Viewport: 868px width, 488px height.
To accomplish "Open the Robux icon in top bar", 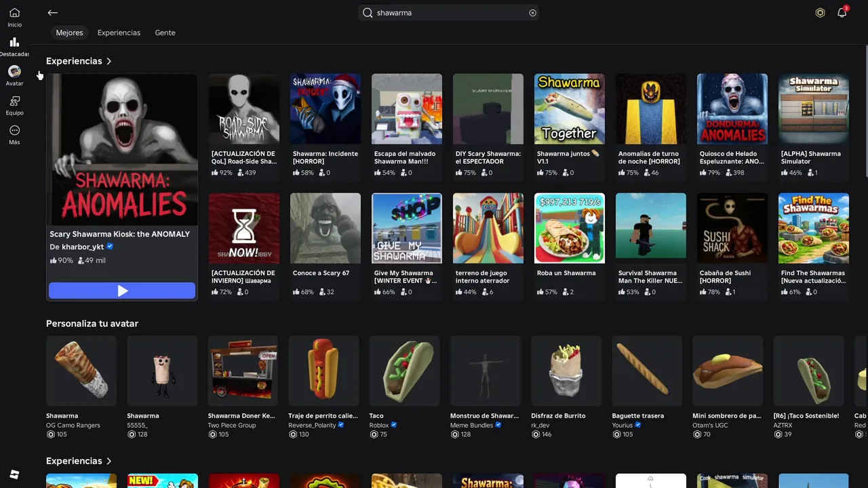I will [820, 13].
